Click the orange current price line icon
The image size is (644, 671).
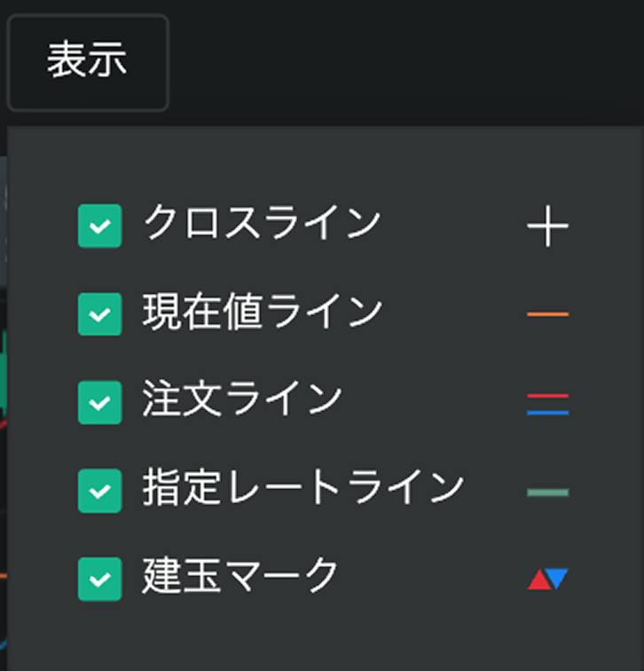[x=547, y=314]
